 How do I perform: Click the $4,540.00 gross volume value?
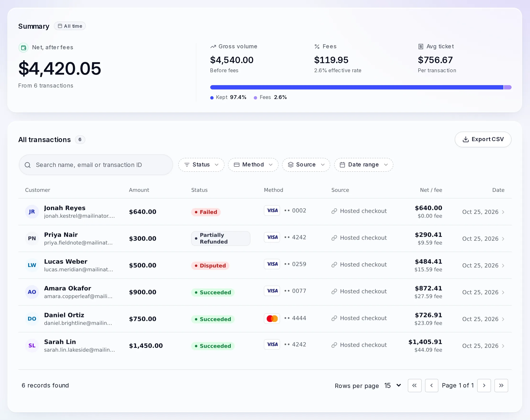232,60
